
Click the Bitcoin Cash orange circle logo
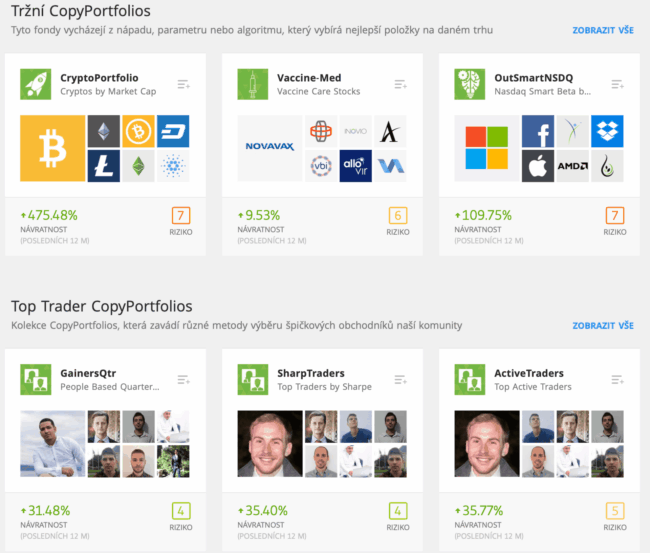(138, 131)
